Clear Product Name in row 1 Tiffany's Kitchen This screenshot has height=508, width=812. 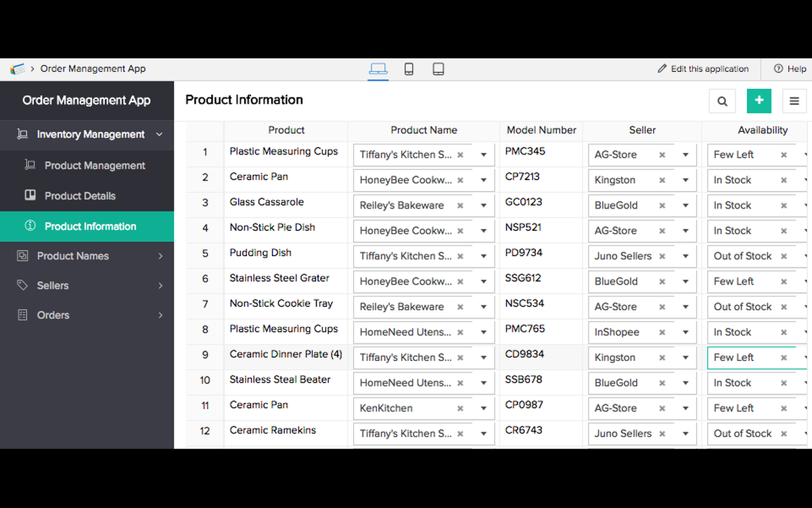point(460,154)
